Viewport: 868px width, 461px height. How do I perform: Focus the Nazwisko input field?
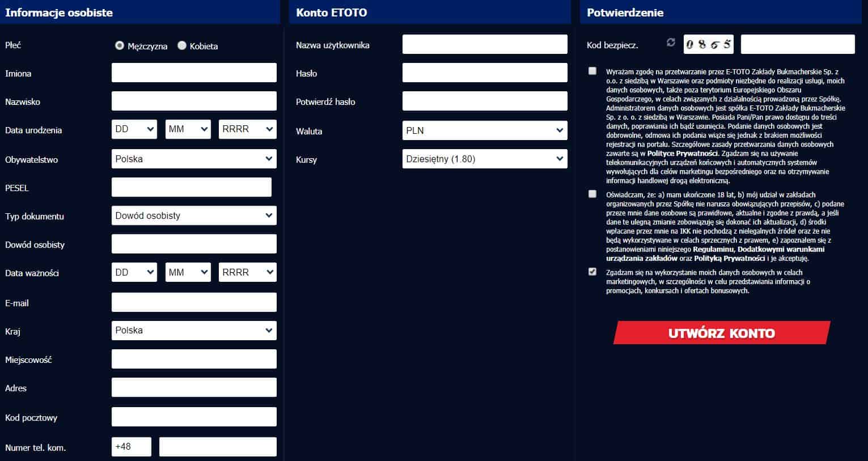point(194,101)
